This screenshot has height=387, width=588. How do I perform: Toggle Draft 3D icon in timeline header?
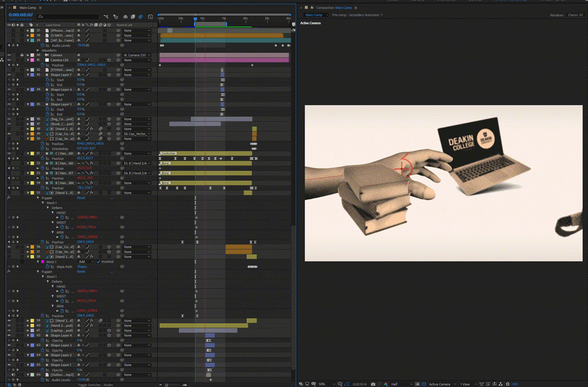pyautogui.click(x=115, y=16)
